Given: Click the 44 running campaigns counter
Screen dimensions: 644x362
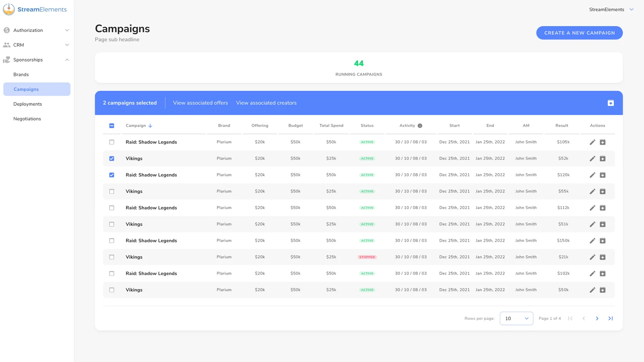Looking at the screenshot, I should pos(359,63).
